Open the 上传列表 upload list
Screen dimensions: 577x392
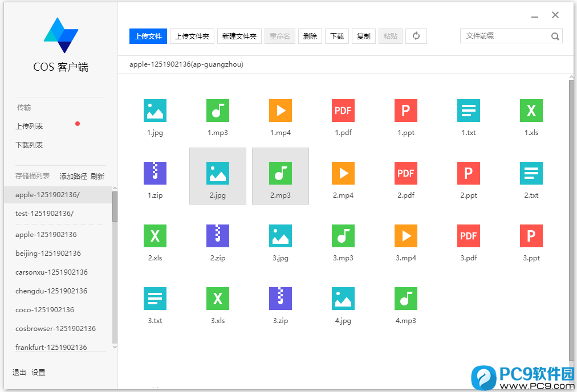[x=29, y=126]
